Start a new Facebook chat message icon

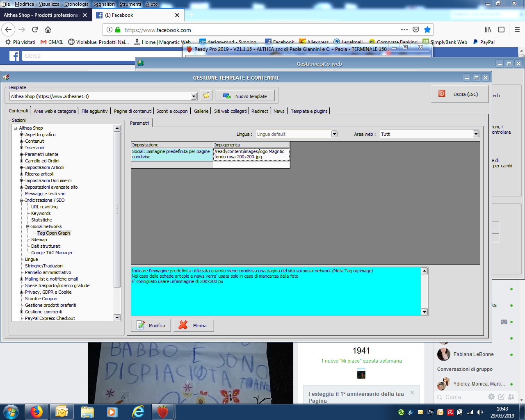point(501,397)
